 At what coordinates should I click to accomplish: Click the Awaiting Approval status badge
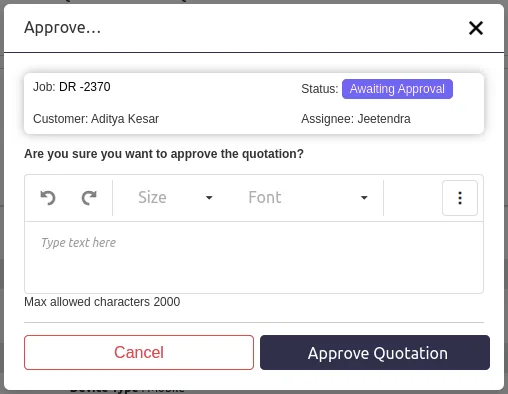397,89
